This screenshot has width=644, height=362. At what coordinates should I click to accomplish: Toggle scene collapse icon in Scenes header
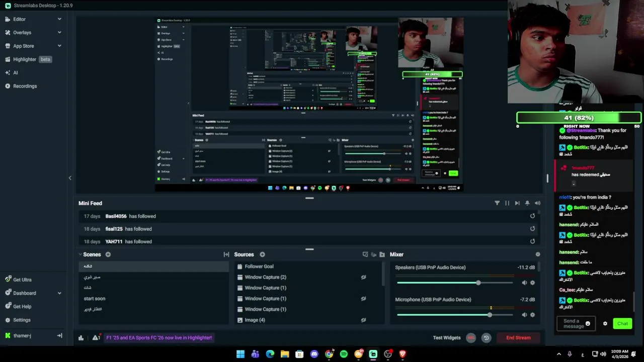[226, 254]
